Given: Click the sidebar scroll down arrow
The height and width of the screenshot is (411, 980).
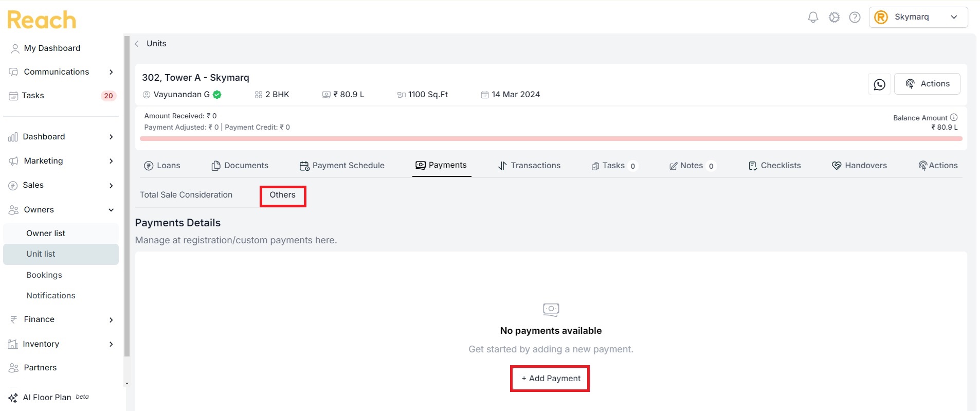Looking at the screenshot, I should 127,384.
